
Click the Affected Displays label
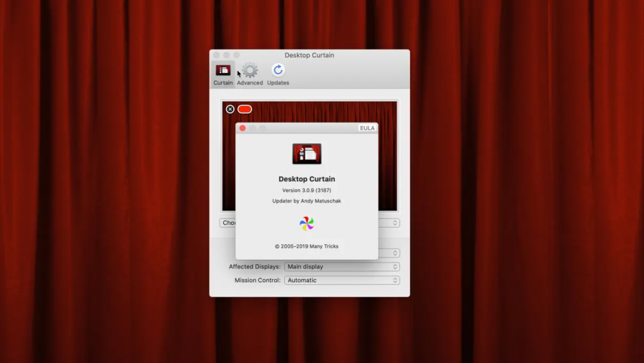click(x=254, y=267)
